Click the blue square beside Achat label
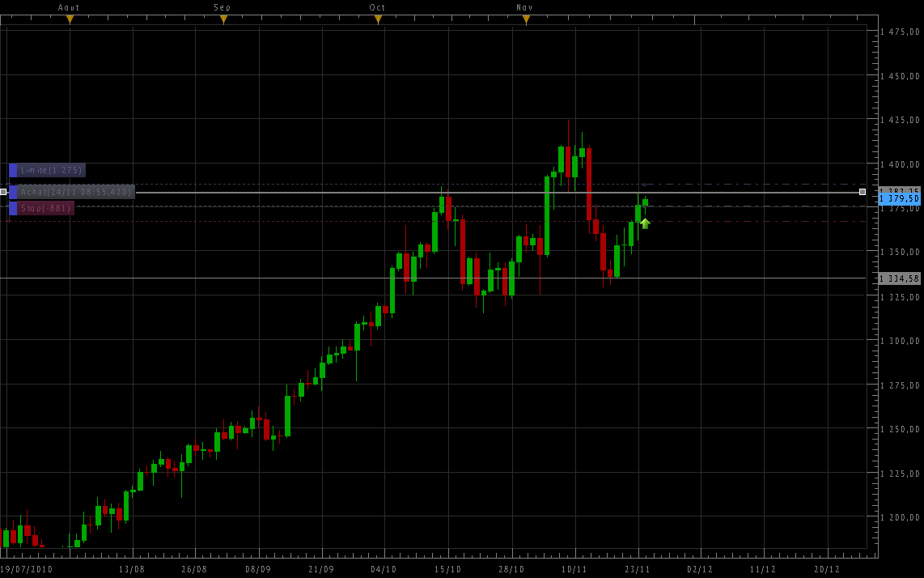 [x=13, y=192]
